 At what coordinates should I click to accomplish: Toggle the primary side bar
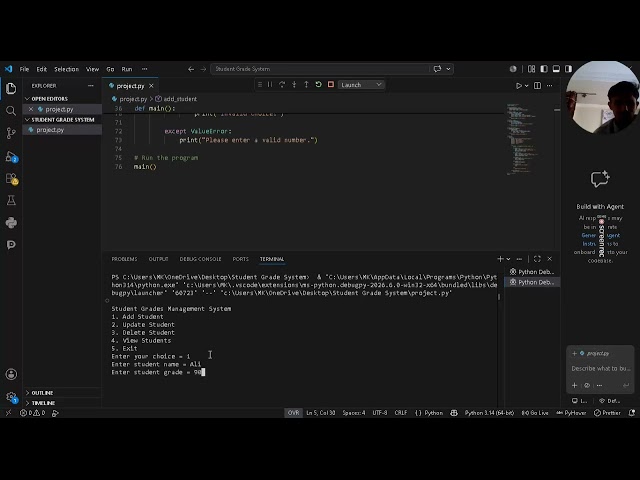pyautogui.click(x=544, y=69)
